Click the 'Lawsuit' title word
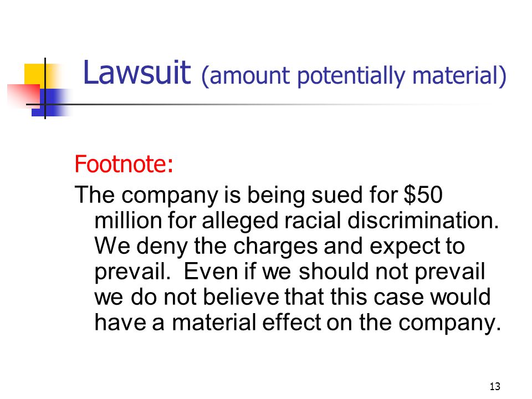Viewport: 532px width, 399px height. pos(137,73)
